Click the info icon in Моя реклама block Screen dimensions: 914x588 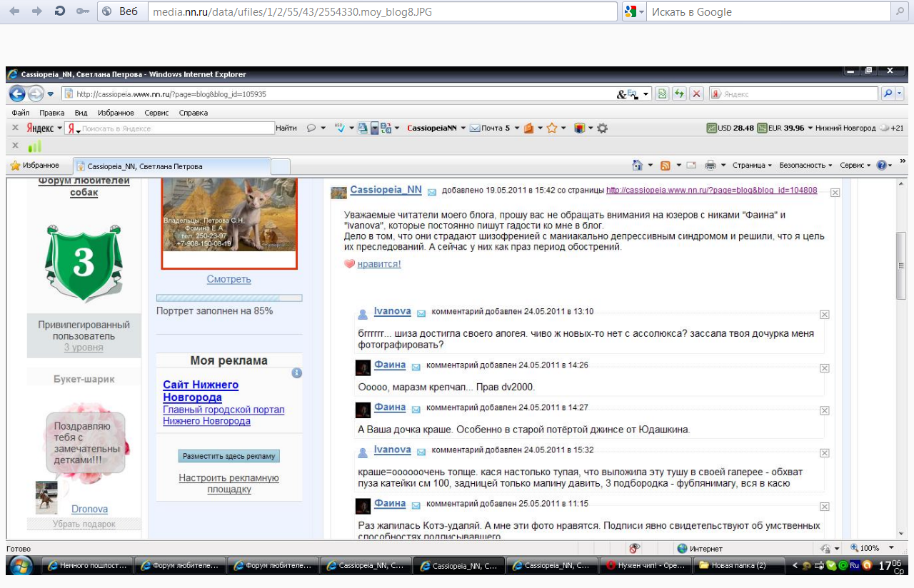click(297, 373)
